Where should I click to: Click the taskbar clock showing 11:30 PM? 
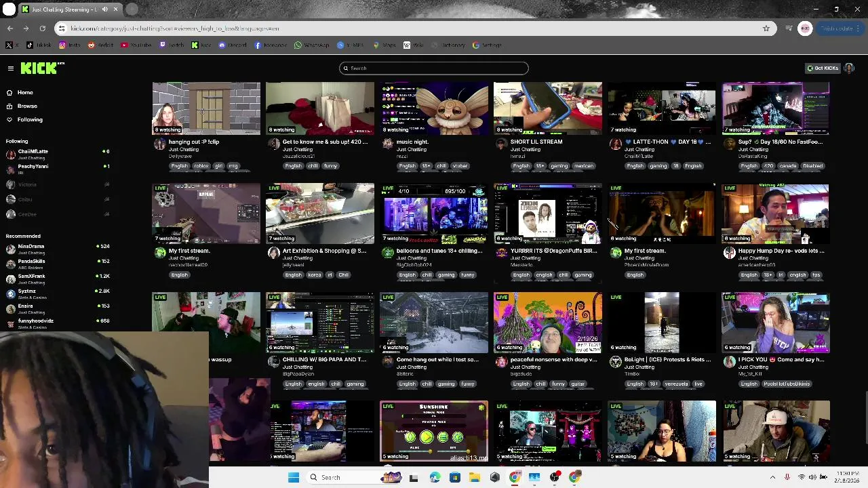846,477
